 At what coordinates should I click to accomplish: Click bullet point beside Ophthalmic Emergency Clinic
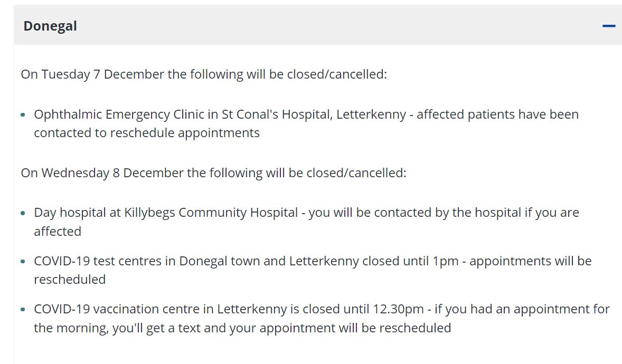tap(23, 115)
